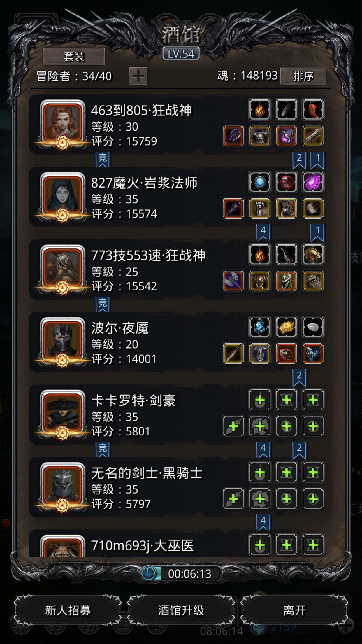Viewport: 362px width, 644px height.
Task: Open the purple gem slot of 827魔火·岩浆法师
Action: click(x=313, y=182)
